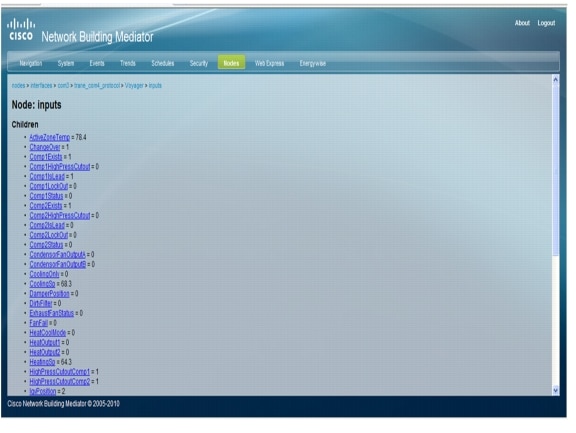Open the Web Express tab

[x=269, y=63]
